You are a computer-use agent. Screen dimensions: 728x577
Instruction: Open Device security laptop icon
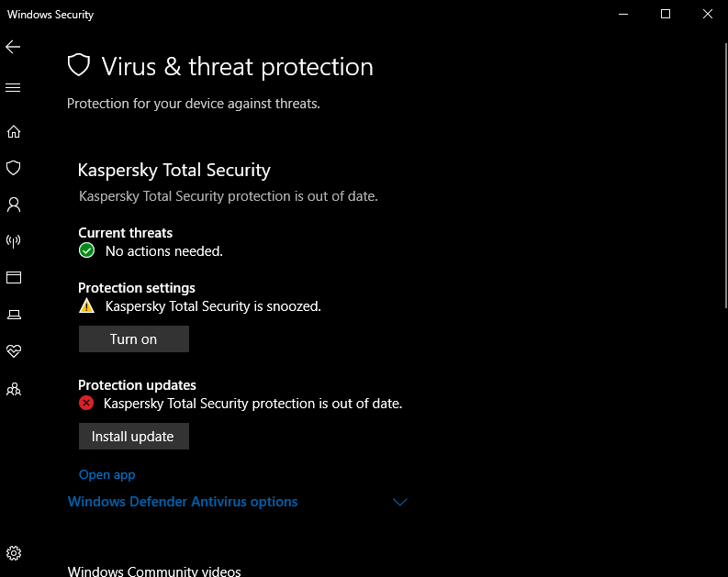pos(13,315)
